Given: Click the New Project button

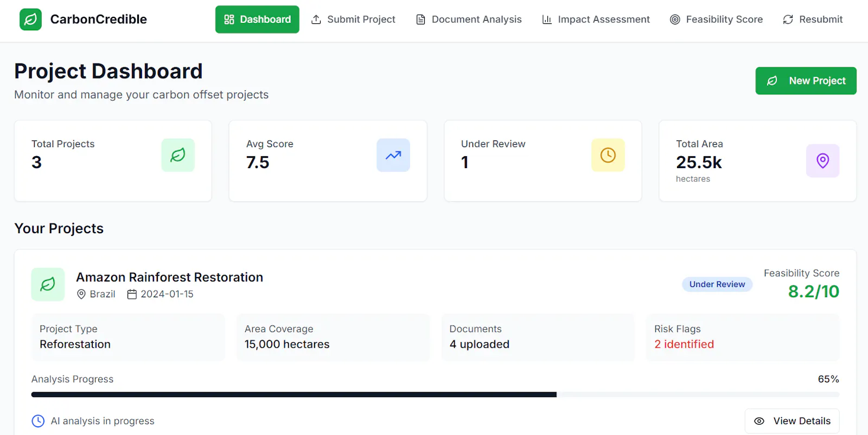Looking at the screenshot, I should click(x=806, y=81).
